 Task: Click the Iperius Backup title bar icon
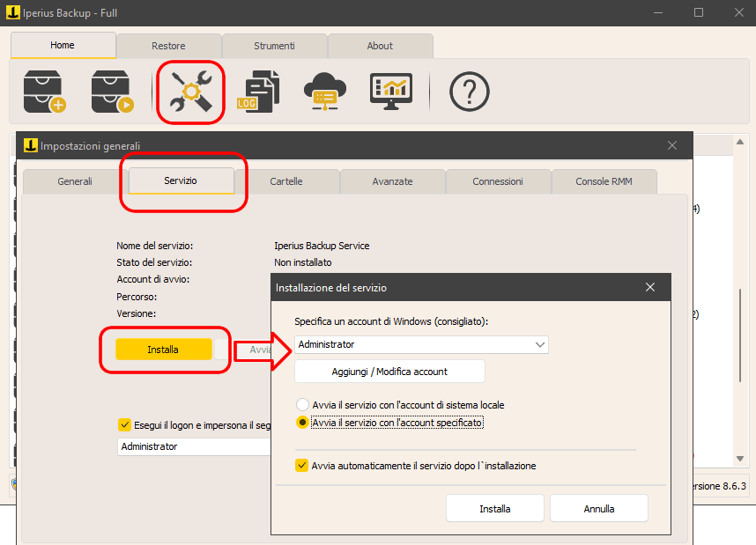[x=13, y=12]
